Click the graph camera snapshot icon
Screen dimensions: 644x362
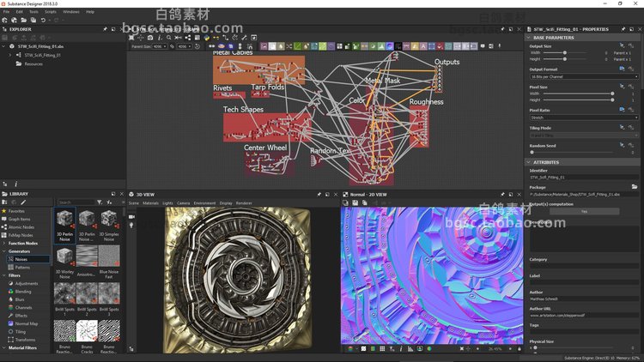point(150,38)
